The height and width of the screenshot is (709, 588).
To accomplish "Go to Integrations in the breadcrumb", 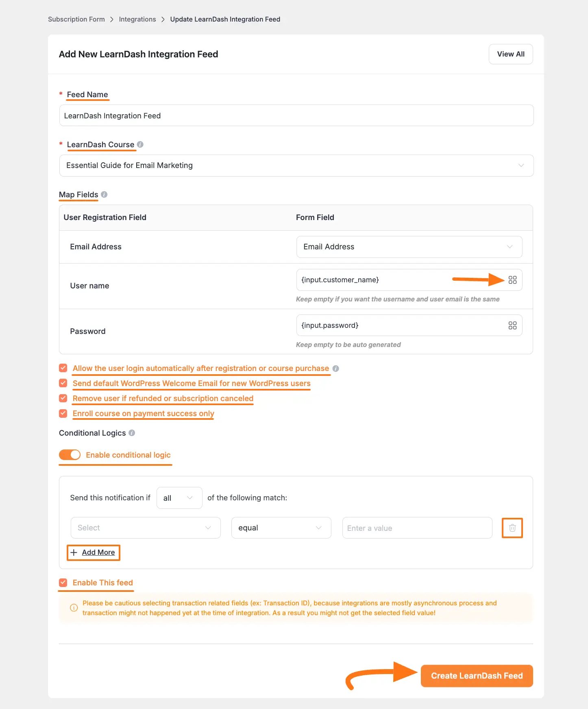I will (137, 19).
